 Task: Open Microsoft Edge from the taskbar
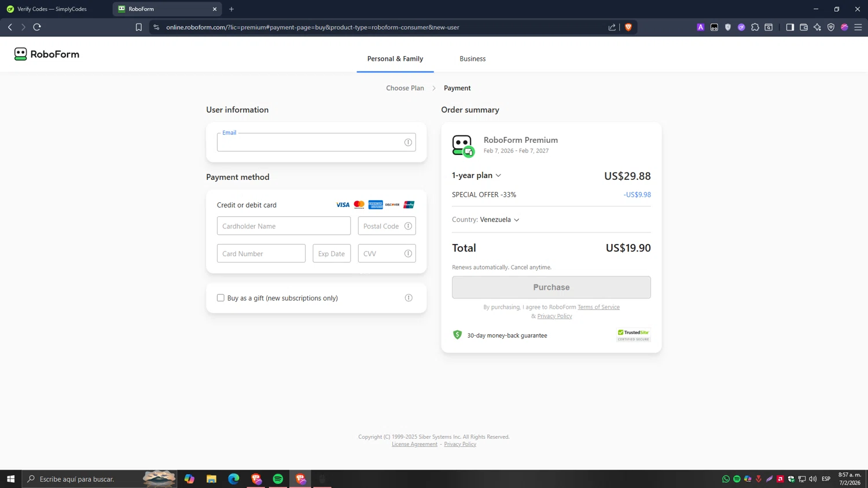(234, 479)
